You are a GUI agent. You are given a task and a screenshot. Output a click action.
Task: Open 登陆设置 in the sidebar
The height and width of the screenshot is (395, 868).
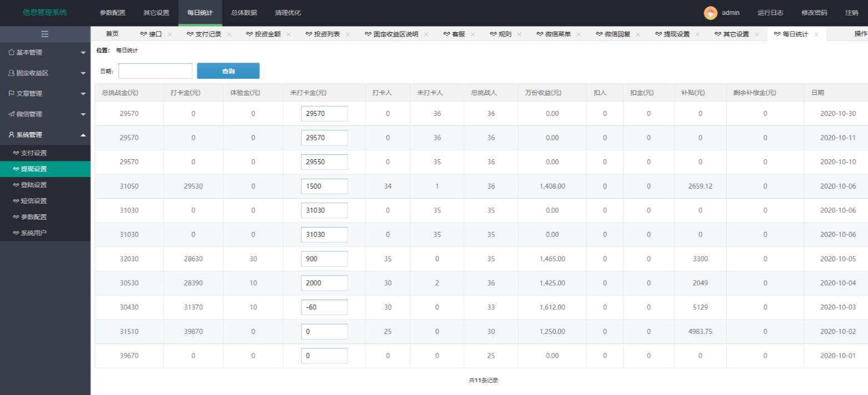pyautogui.click(x=45, y=185)
